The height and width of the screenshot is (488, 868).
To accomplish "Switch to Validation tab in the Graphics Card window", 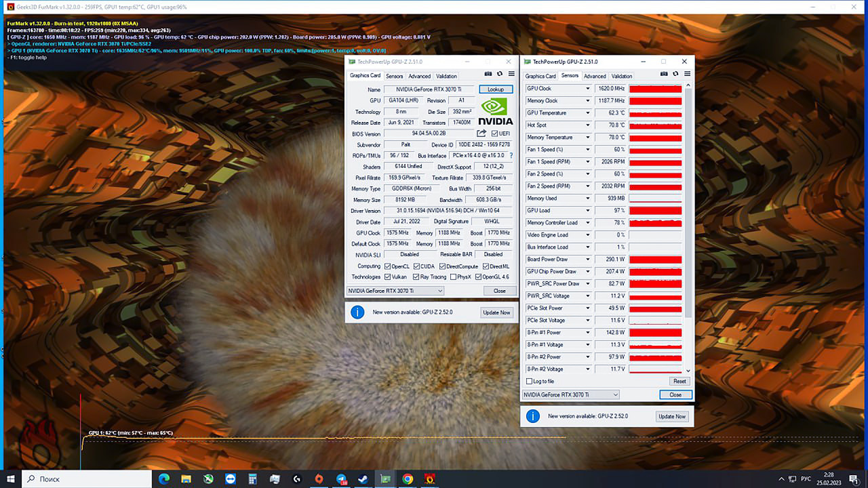I will point(446,76).
